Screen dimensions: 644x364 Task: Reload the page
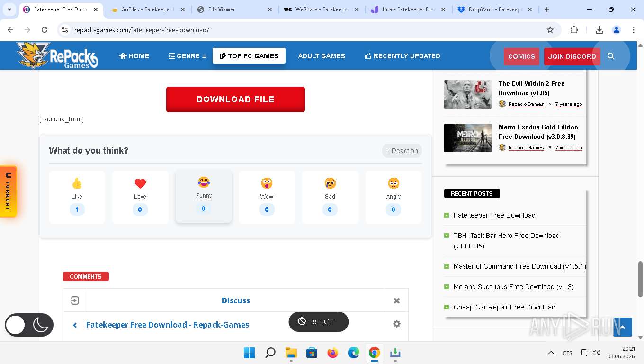click(x=45, y=30)
